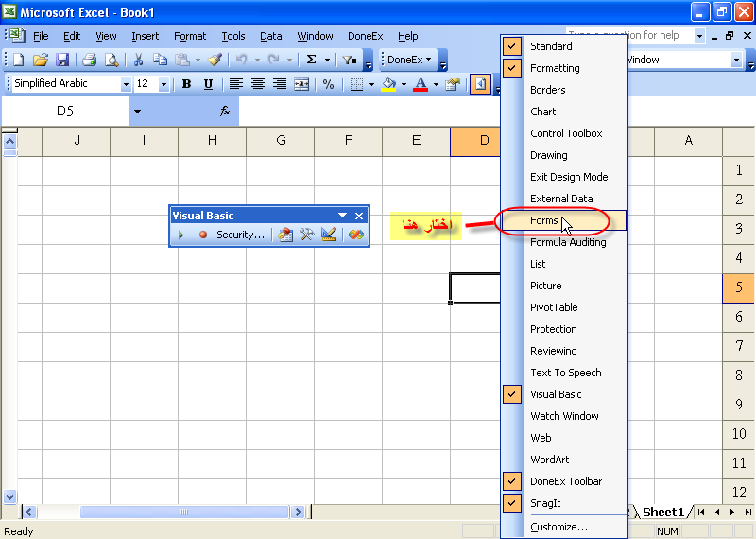The width and height of the screenshot is (756, 539).
Task: Open the font size dropdown
Action: click(163, 84)
